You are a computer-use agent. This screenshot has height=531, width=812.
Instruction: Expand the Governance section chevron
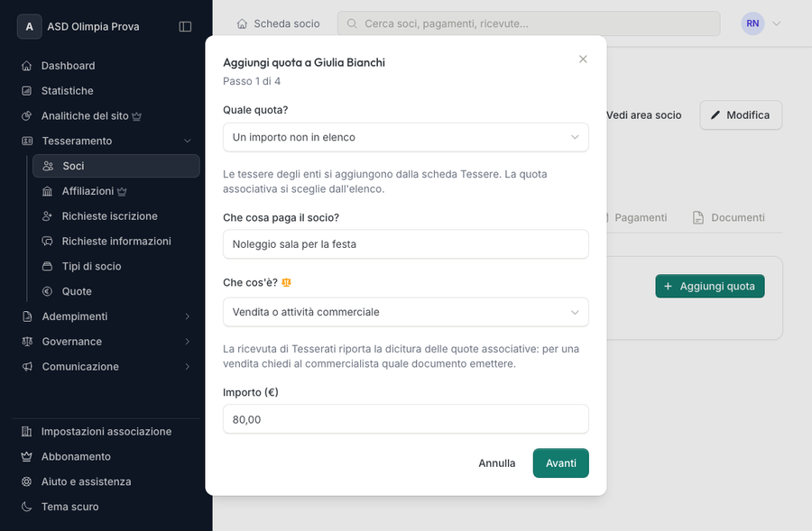click(188, 342)
